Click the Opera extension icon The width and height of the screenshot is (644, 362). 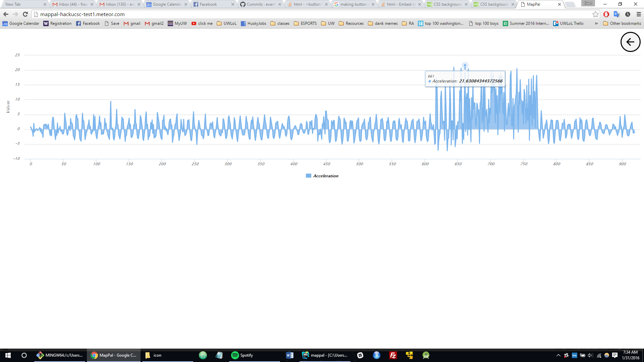(x=606, y=14)
